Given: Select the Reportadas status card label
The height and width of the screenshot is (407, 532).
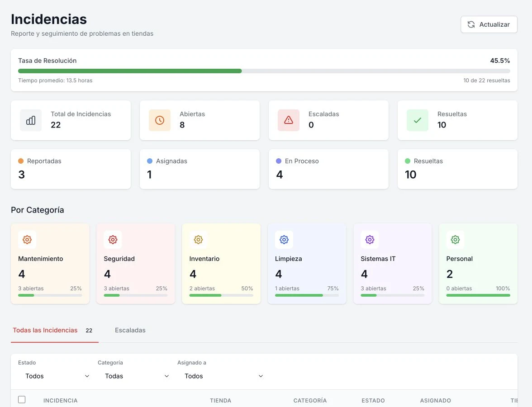Looking at the screenshot, I should (44, 161).
